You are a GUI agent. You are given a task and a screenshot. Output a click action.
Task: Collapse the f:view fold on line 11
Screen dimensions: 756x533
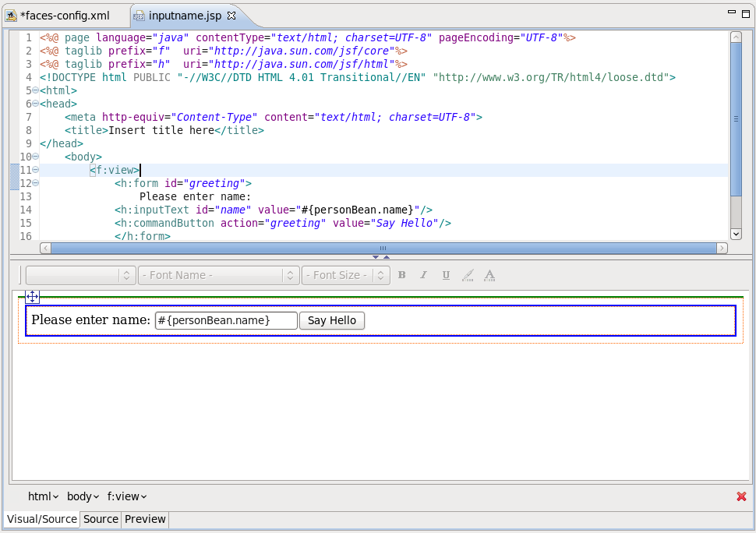(35, 170)
